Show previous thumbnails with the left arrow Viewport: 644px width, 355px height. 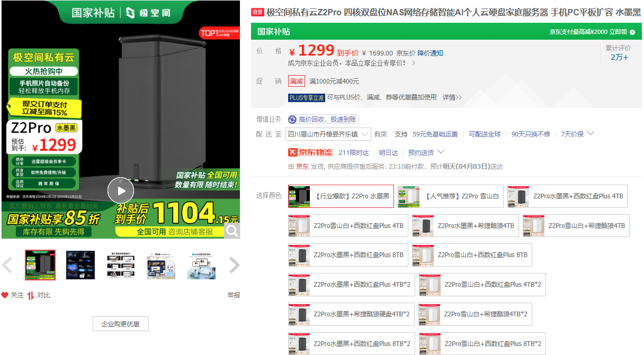tap(7, 265)
